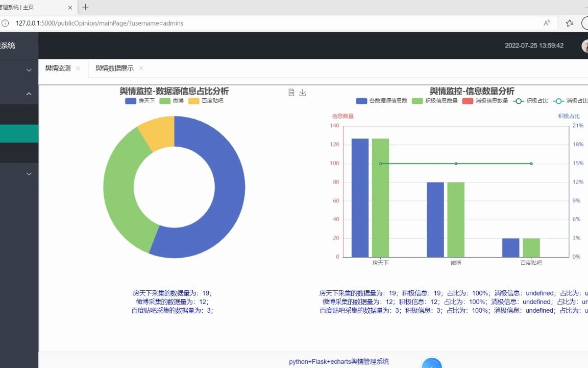Open a new browser tab with the plus icon
This screenshot has width=588, height=368.
[x=85, y=8]
